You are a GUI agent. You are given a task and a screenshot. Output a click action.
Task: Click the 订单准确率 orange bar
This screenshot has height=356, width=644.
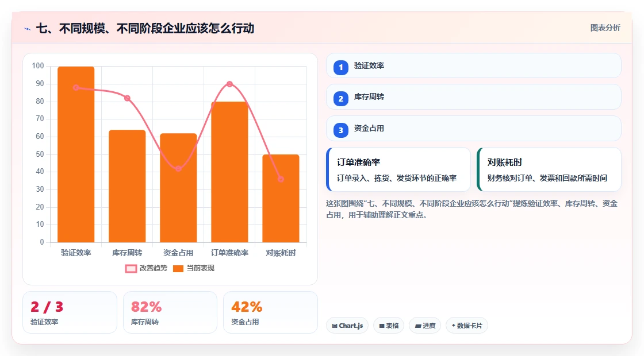pyautogui.click(x=229, y=172)
